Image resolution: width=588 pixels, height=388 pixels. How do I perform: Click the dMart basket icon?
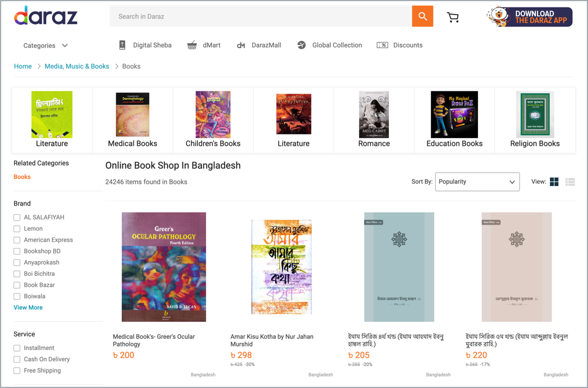point(192,45)
